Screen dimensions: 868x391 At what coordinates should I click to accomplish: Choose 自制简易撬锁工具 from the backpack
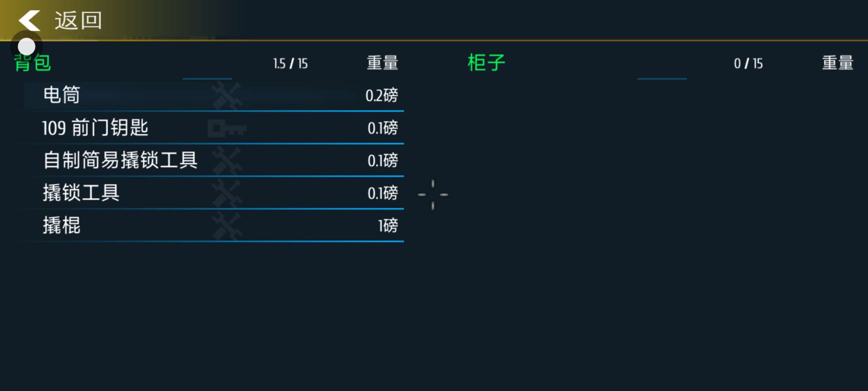click(120, 160)
